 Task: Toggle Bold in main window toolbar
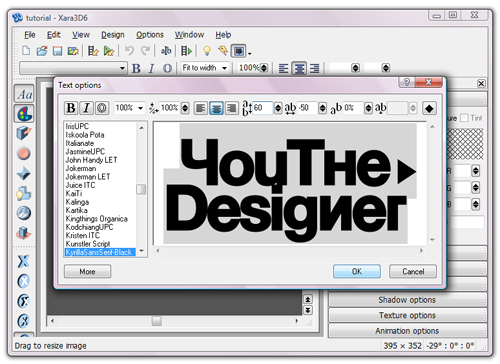[x=136, y=68]
